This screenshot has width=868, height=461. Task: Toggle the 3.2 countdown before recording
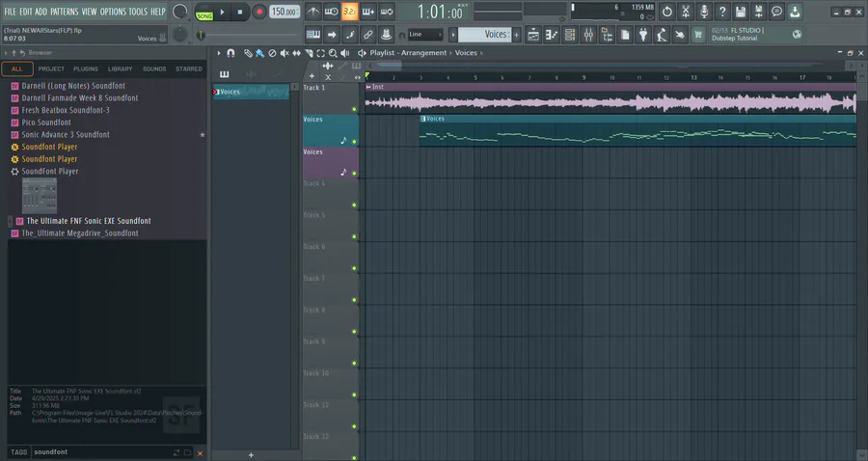click(350, 11)
